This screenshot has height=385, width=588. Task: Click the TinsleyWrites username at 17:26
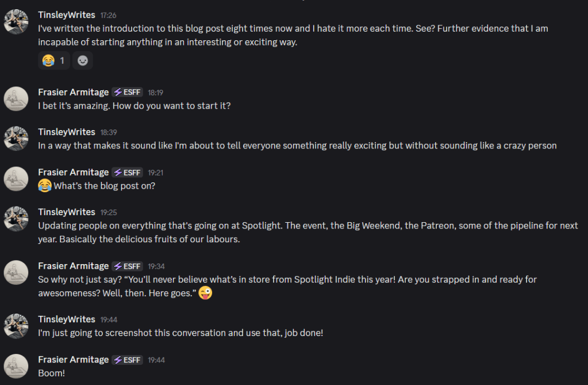point(67,15)
